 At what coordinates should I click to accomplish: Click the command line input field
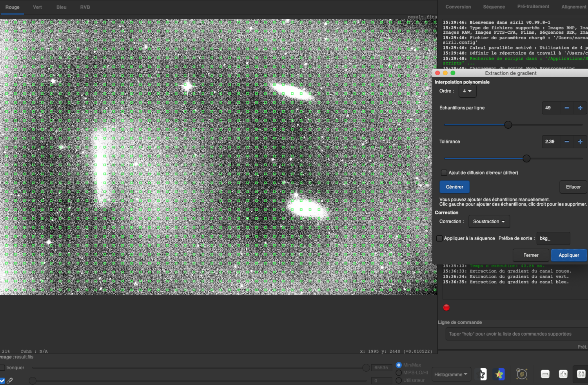pyautogui.click(x=516, y=334)
